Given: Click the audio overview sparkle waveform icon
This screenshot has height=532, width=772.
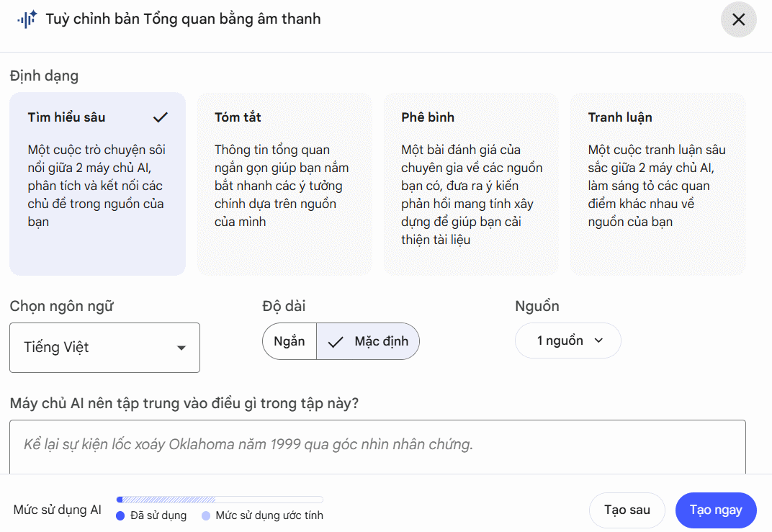Looking at the screenshot, I should [x=27, y=19].
